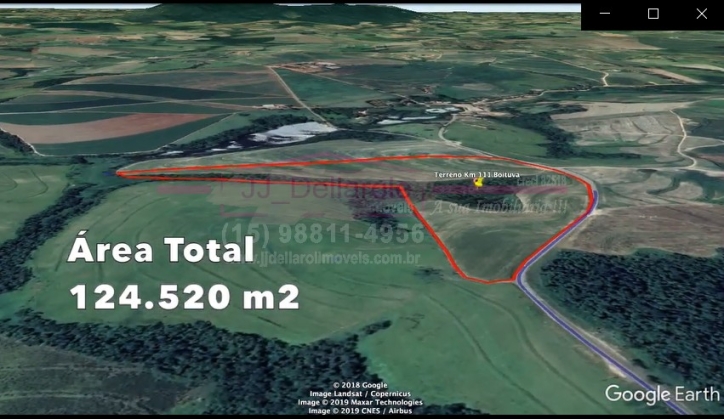Screen dimensions: 724x419
Task: Click the '124.520 m2' area value
Action: click(184, 296)
